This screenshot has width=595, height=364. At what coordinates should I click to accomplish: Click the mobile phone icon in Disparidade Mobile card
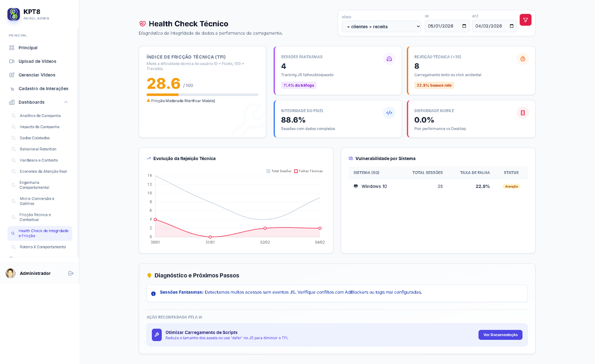click(x=522, y=113)
